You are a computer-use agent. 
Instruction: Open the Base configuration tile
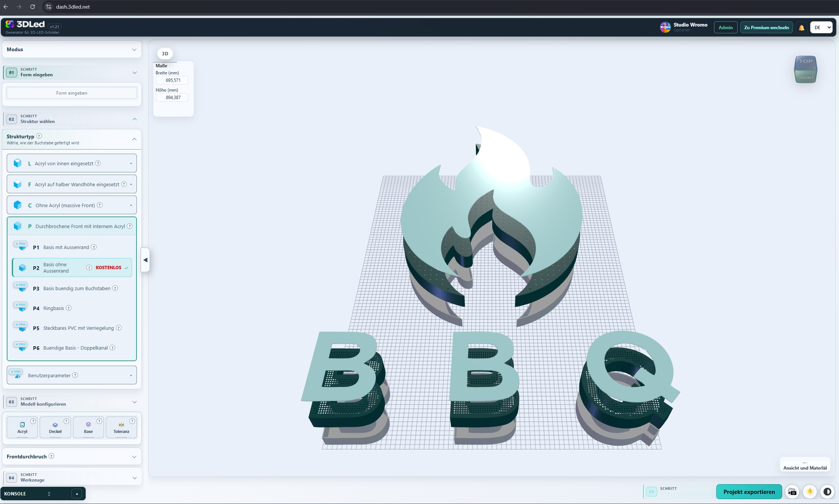[88, 427]
